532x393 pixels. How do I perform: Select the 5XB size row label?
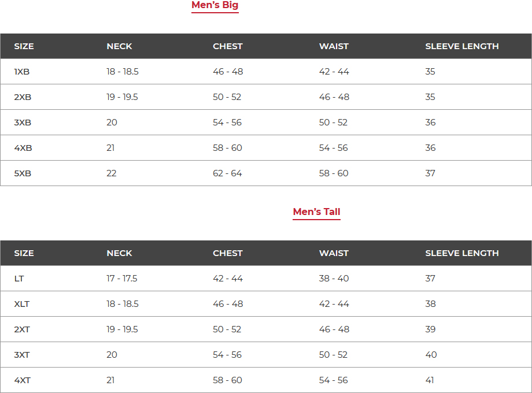click(x=23, y=173)
